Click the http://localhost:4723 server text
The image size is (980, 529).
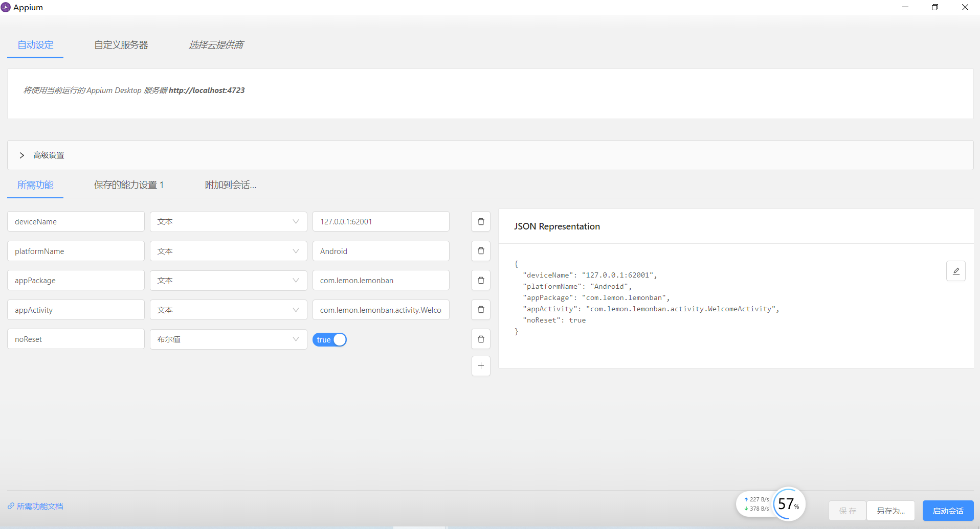(x=207, y=90)
